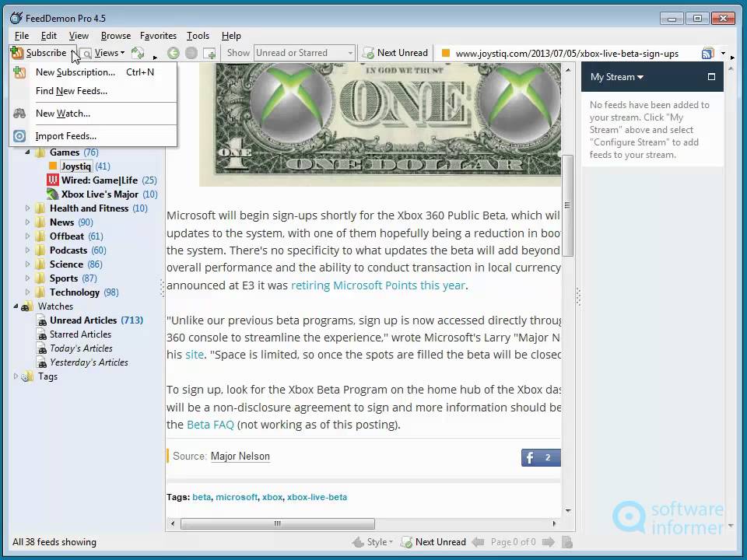Open the Tools menu

click(x=198, y=36)
